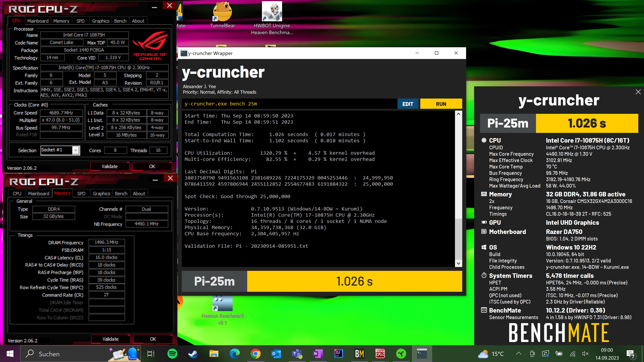Launch Microsoft Edge from the taskbar
Viewport: 644px width, 362px height.
point(234,354)
